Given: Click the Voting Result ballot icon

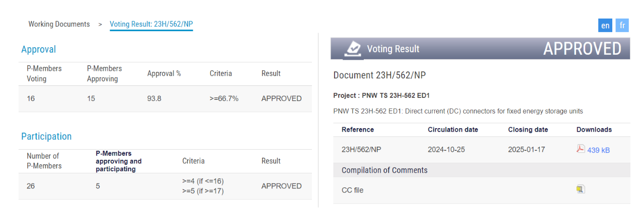Looking at the screenshot, I should tap(353, 49).
